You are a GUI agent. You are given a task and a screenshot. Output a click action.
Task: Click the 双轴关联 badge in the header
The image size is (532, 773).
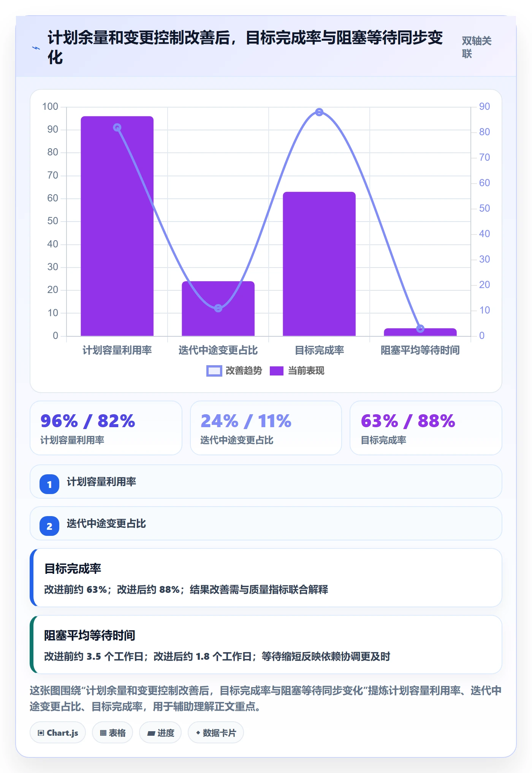[x=477, y=47]
